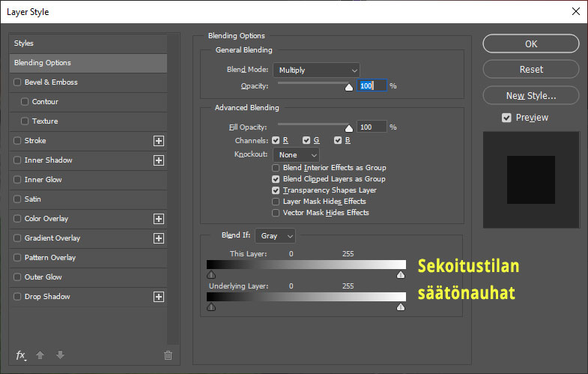Click This Layer black point slider handle

point(211,275)
